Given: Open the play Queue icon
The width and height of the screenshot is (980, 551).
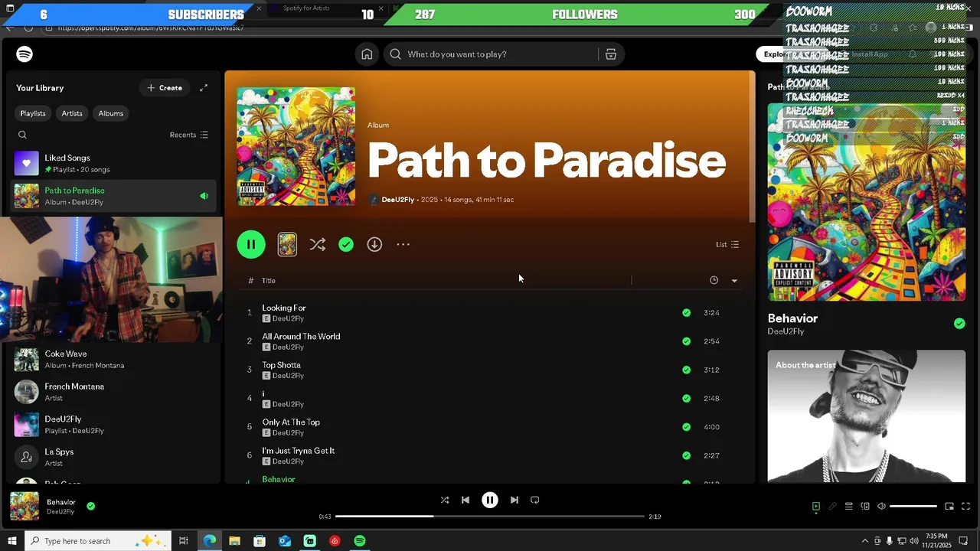Looking at the screenshot, I should click(x=848, y=506).
